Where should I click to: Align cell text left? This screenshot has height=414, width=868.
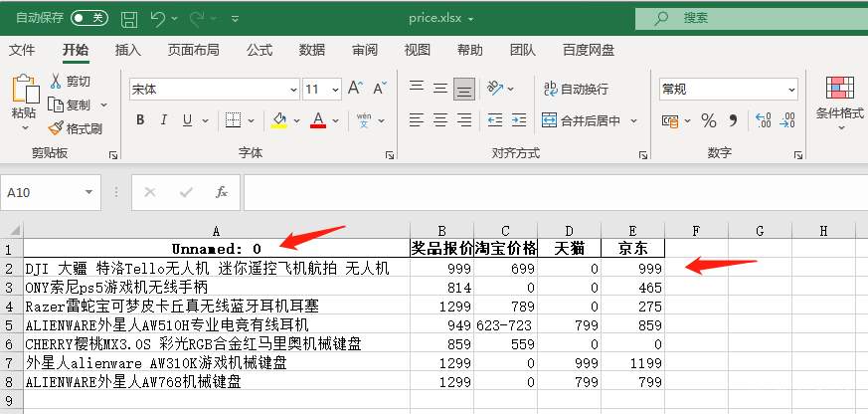(x=417, y=119)
